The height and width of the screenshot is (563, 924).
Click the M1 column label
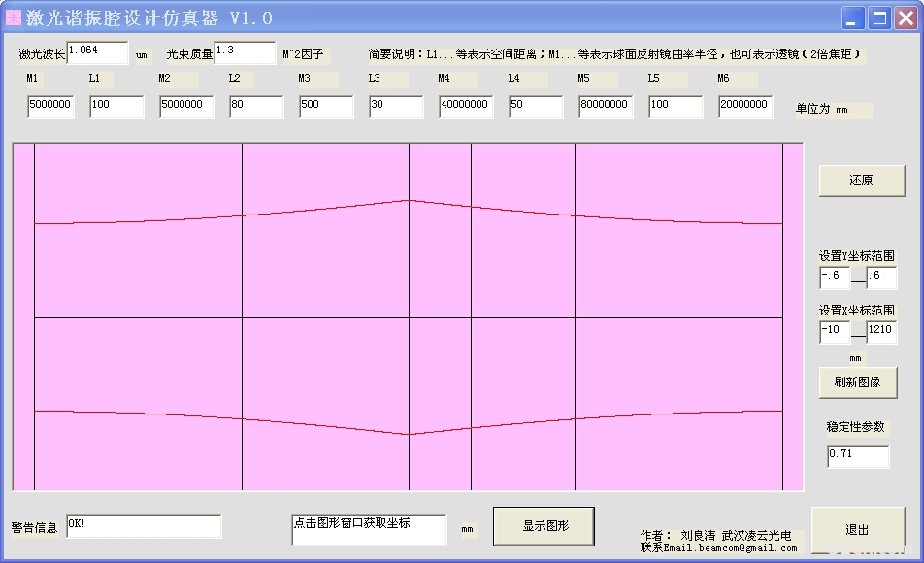tap(32, 78)
